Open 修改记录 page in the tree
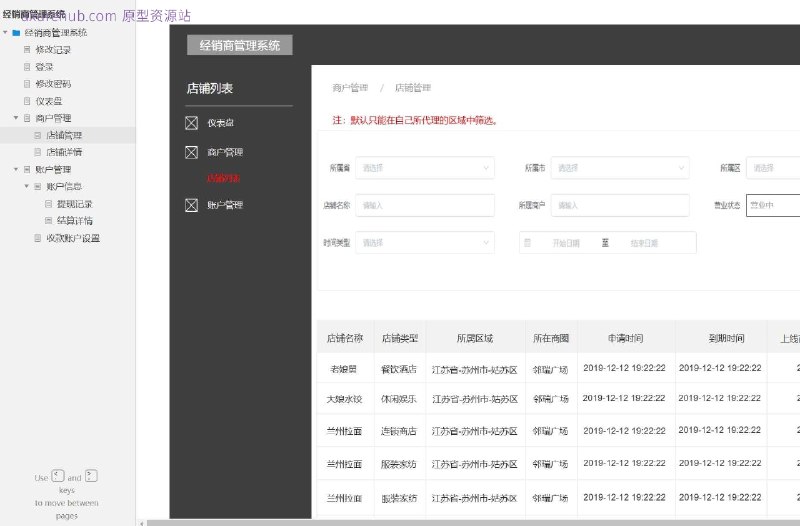 tap(53, 49)
